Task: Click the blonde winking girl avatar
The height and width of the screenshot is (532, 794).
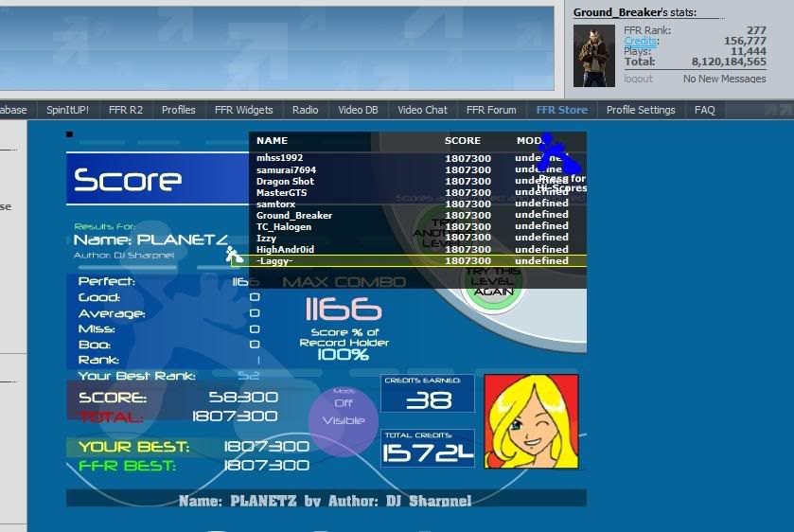Action: (x=532, y=420)
